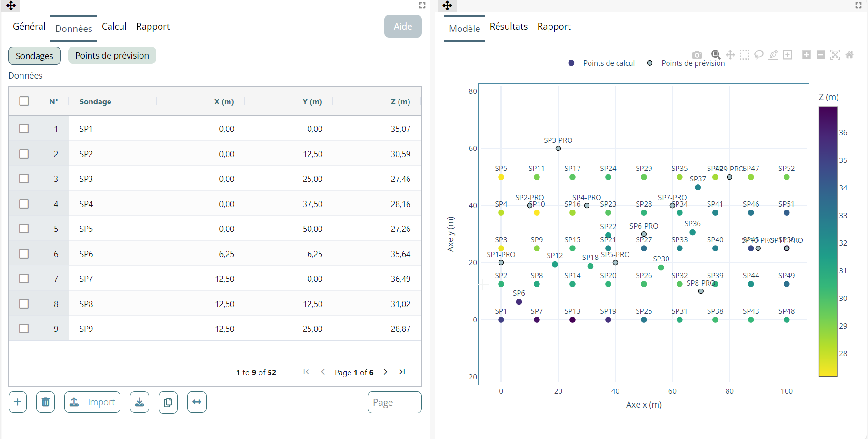Click the Page number input field
The height and width of the screenshot is (439, 868).
pos(394,402)
